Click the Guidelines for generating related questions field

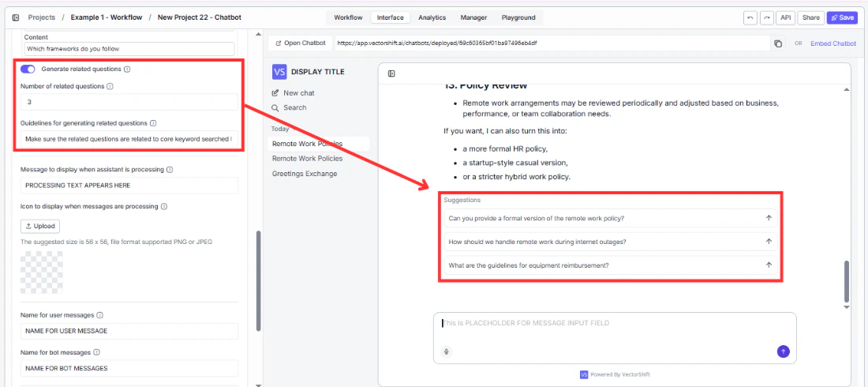coord(129,139)
